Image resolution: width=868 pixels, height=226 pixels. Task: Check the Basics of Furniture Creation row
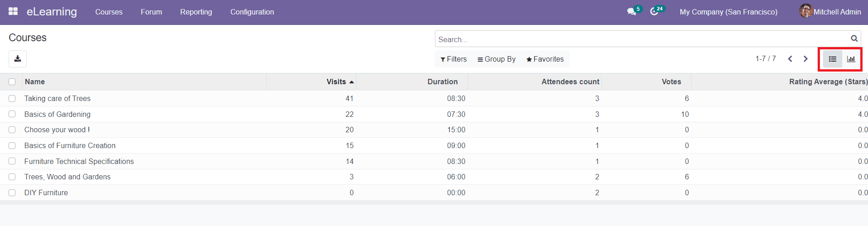click(x=12, y=145)
